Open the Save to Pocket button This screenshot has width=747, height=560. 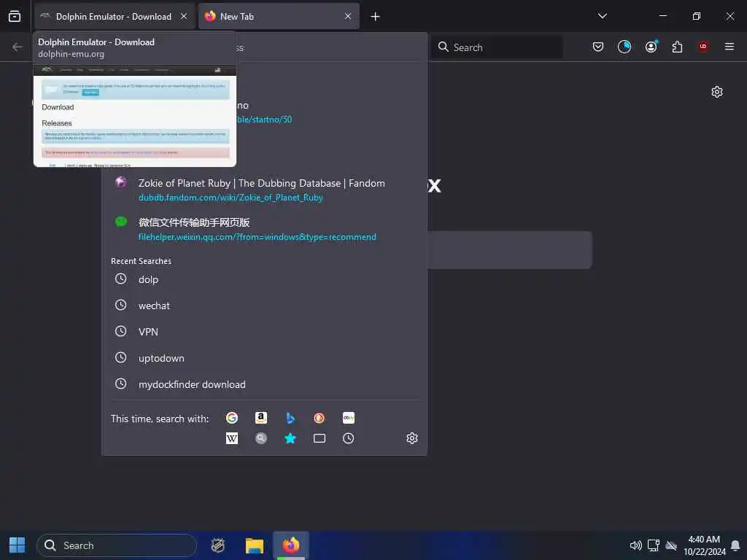[x=598, y=47]
